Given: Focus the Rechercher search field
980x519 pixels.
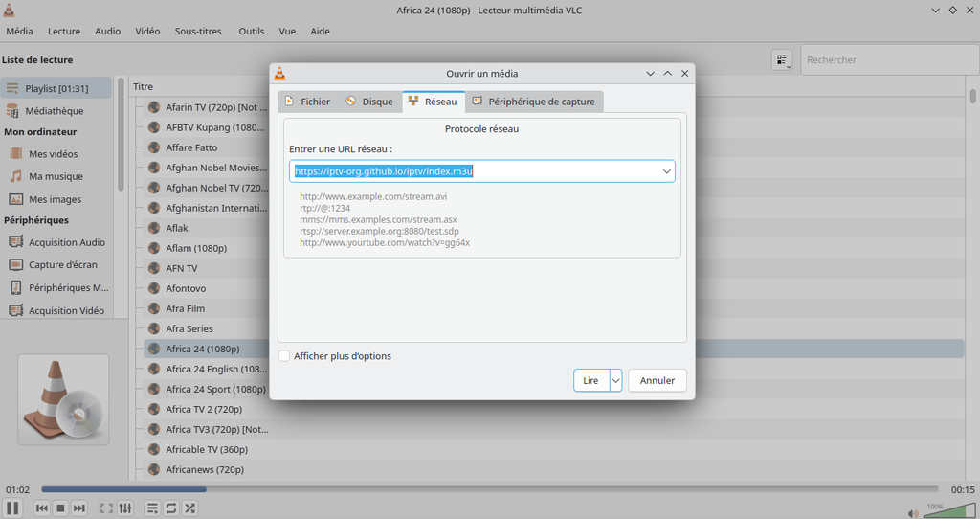Looking at the screenshot, I should (889, 60).
